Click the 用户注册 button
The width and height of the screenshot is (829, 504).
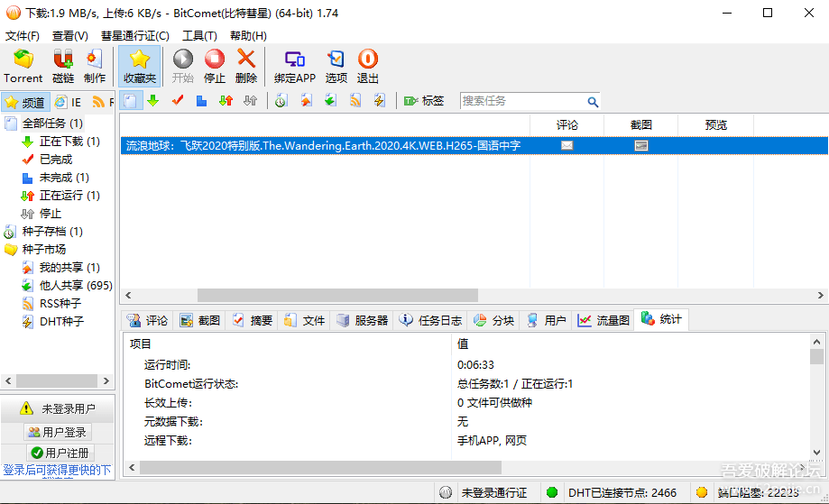60,454
